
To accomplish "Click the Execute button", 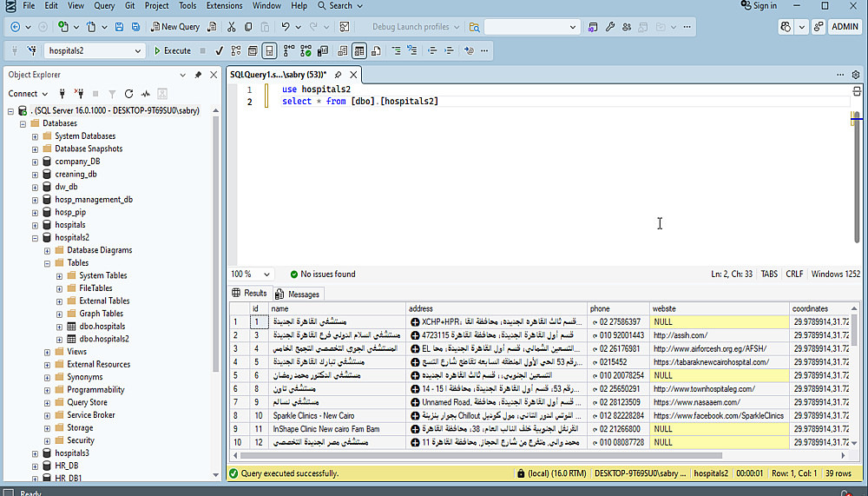I will click(x=172, y=51).
